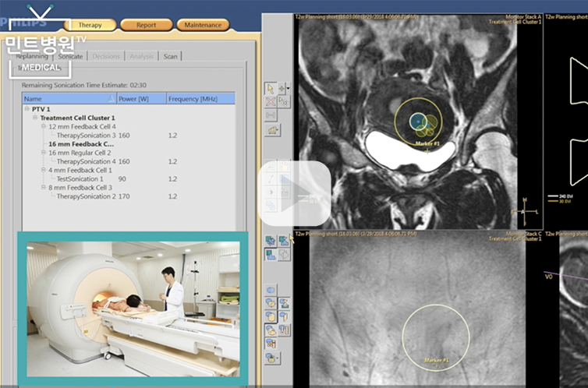This screenshot has width=588, height=388.
Task: Collapse the 16 mm Regular Cell 2 node
Action: [x=44, y=153]
